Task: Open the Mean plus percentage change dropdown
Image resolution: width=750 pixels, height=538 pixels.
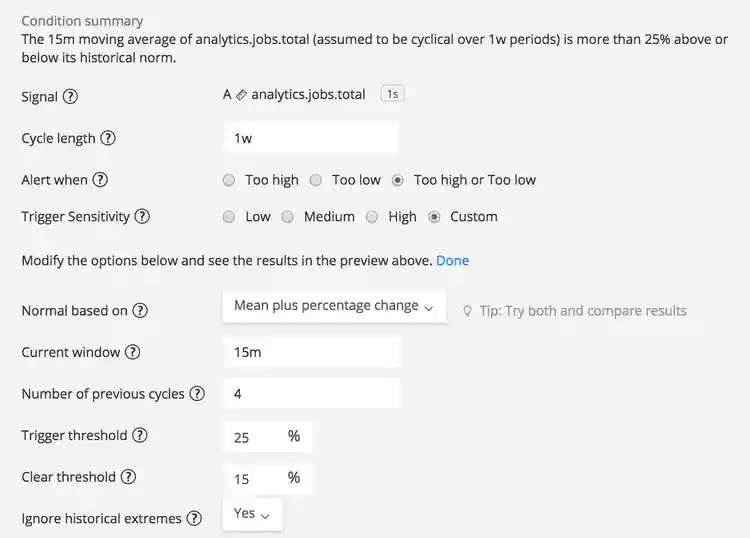Action: tap(333, 306)
